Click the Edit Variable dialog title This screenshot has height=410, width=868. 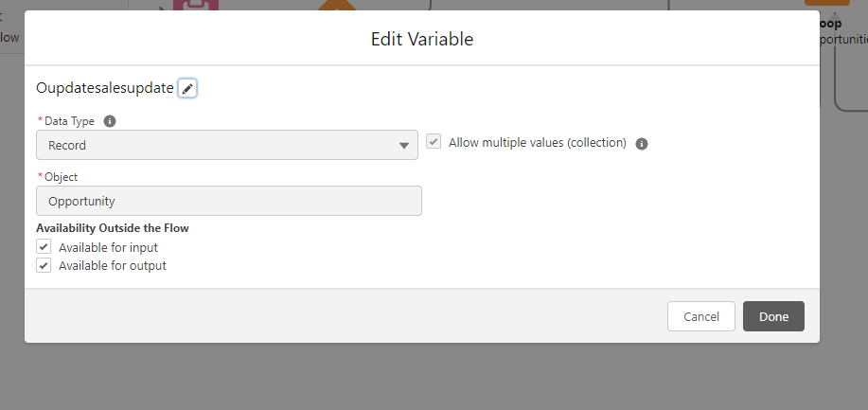(422, 39)
